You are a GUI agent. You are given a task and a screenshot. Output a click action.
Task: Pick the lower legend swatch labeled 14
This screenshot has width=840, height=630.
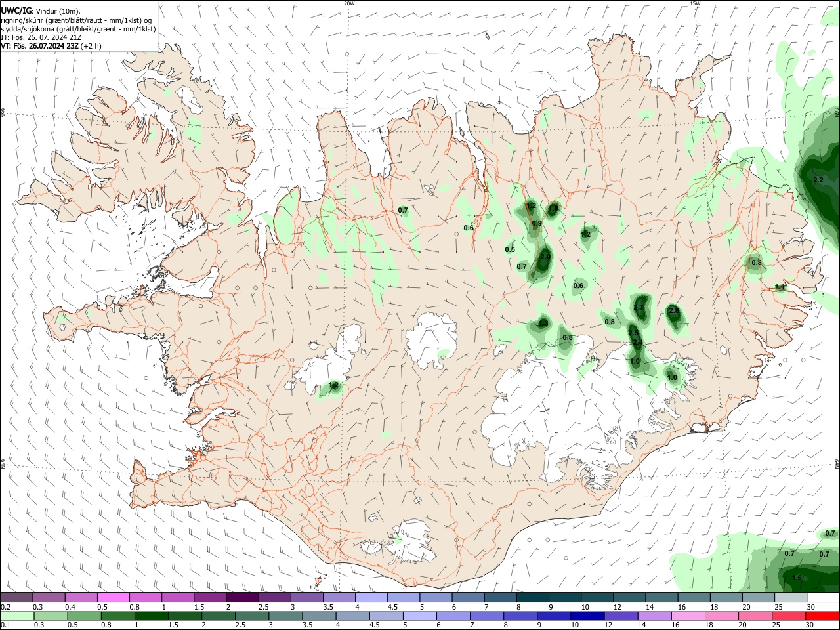click(x=655, y=616)
